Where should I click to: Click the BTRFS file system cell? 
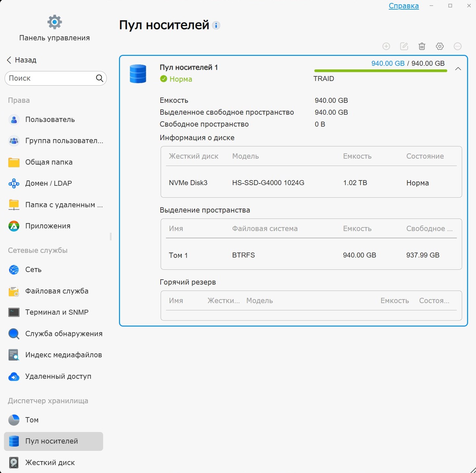click(x=244, y=255)
